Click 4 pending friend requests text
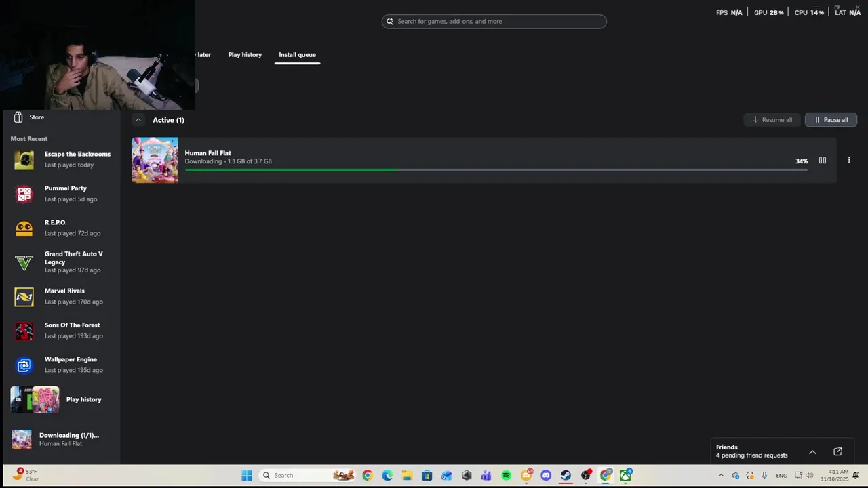The width and height of the screenshot is (868, 488). pos(751,455)
